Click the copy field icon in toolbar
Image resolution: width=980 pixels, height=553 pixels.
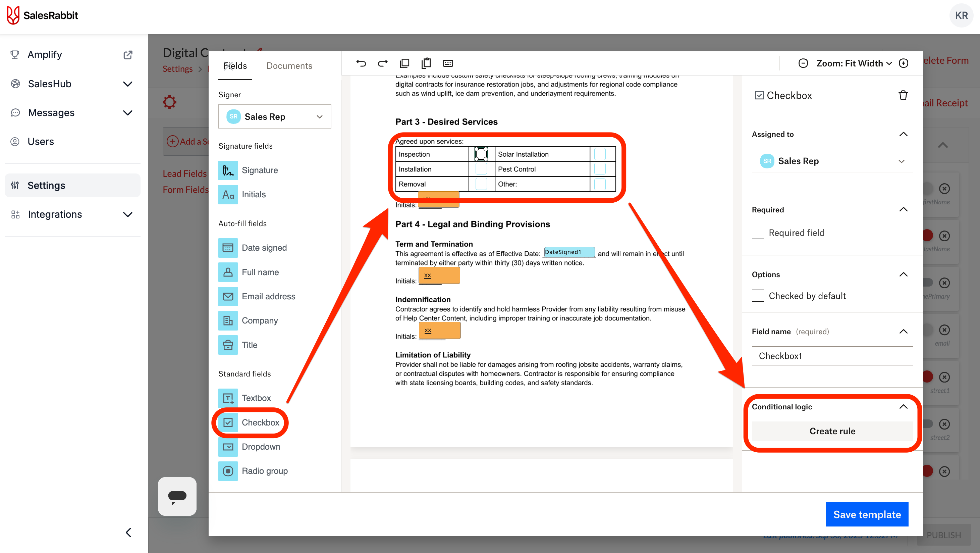[404, 63]
